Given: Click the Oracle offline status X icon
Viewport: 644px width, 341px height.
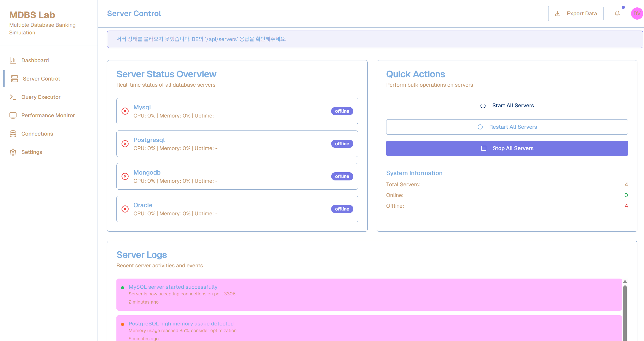Looking at the screenshot, I should click(x=125, y=209).
